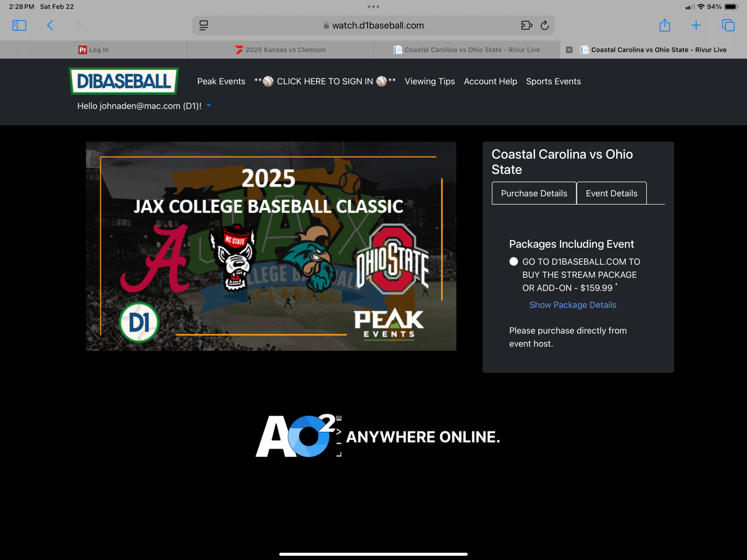
Task: Open the Peak Events menu item
Action: 221,81
